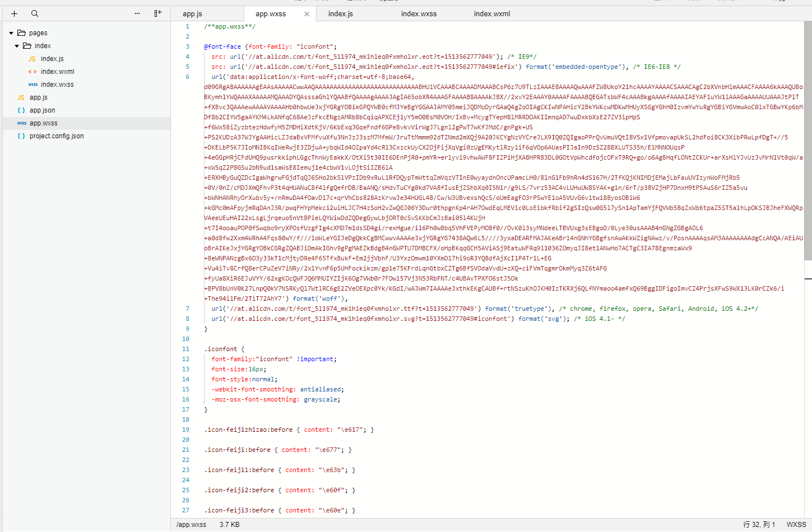Click the 行 32, 列 1 cursor position

pyautogui.click(x=759, y=525)
